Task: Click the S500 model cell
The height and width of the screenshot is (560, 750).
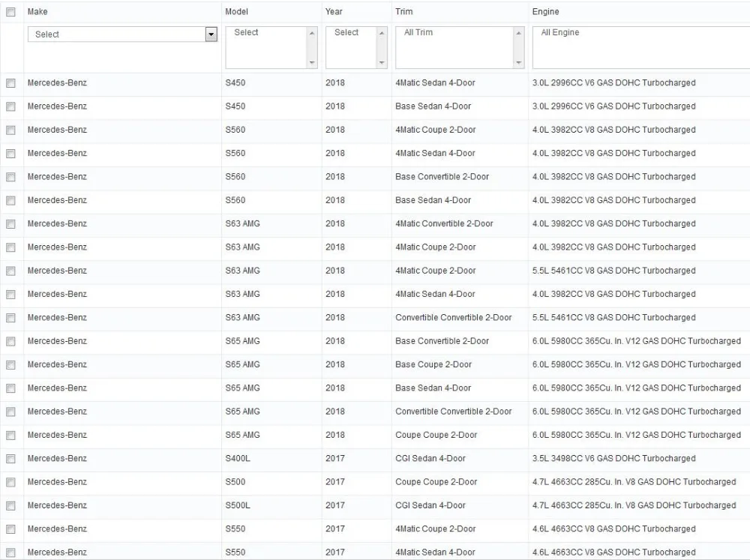Action: tap(235, 481)
